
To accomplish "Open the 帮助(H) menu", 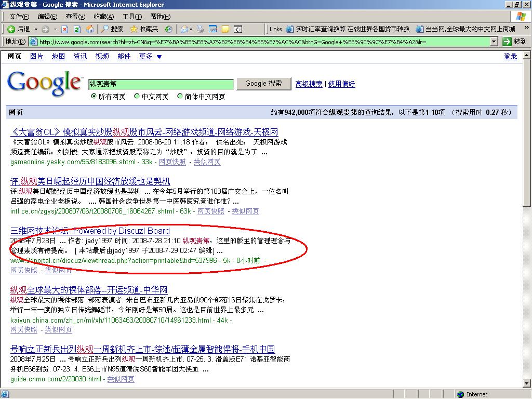I will pos(161,17).
